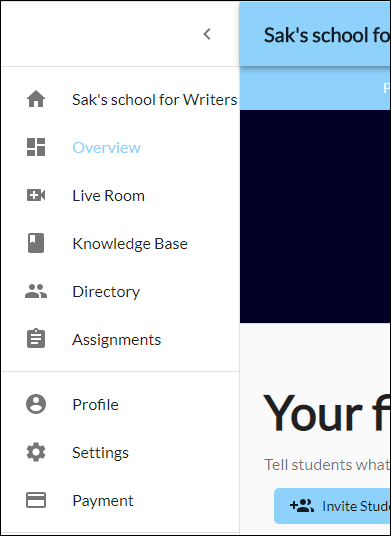
Task: Click the Directory people icon
Action: point(36,291)
